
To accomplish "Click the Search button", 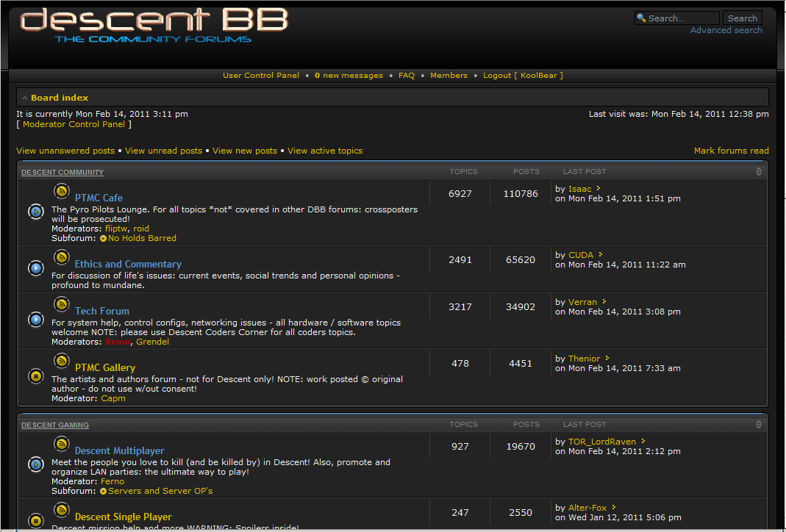I will pos(743,18).
